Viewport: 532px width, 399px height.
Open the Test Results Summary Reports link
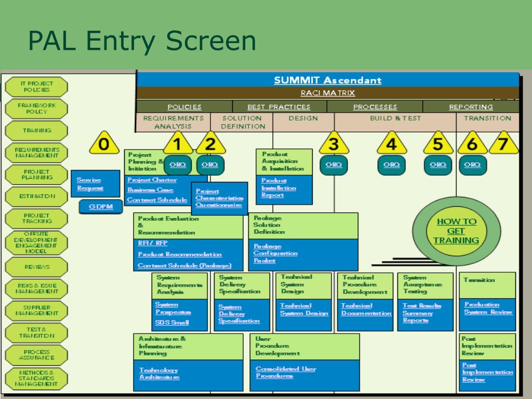[422, 313]
